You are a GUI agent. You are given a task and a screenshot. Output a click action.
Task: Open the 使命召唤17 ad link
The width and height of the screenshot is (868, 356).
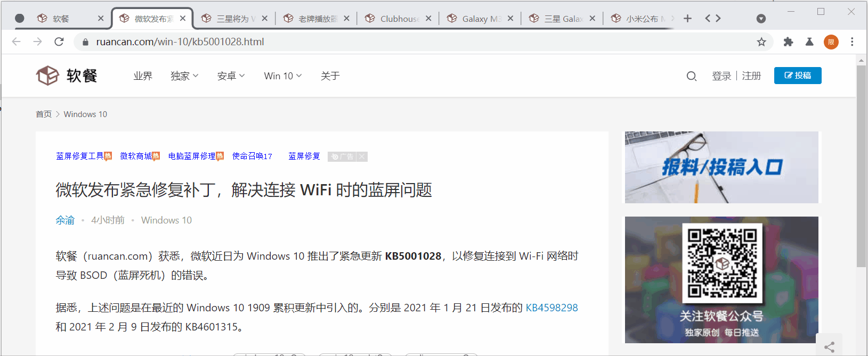[x=252, y=156]
